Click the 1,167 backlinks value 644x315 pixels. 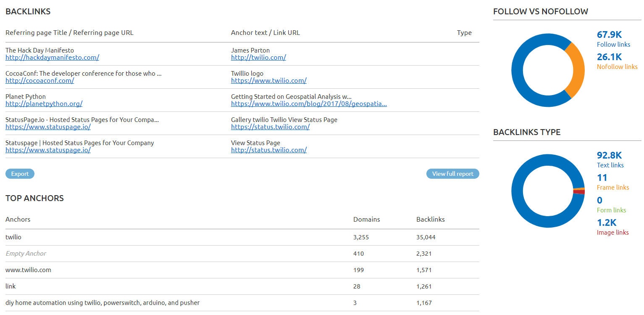(x=424, y=303)
